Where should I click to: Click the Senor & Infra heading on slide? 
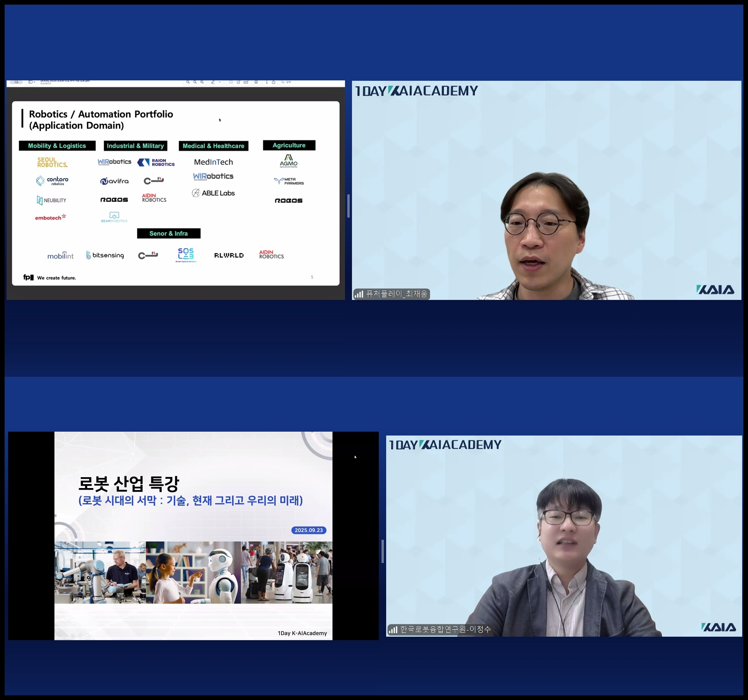pyautogui.click(x=169, y=233)
